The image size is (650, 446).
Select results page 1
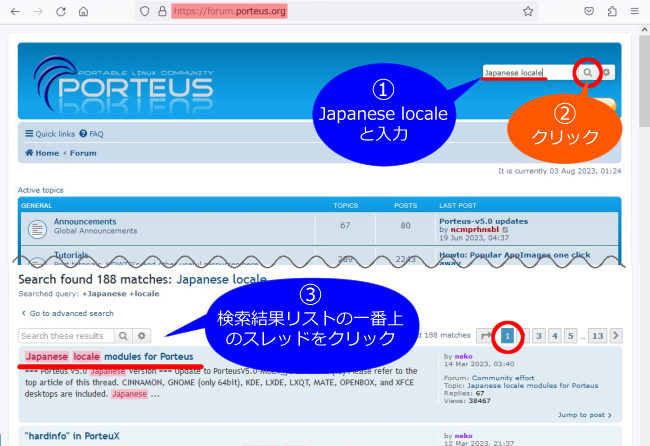pyautogui.click(x=507, y=336)
